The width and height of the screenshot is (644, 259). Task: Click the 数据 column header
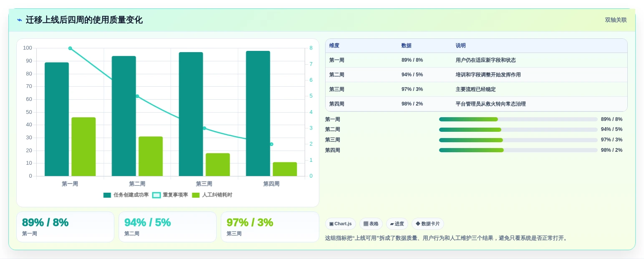(407, 46)
